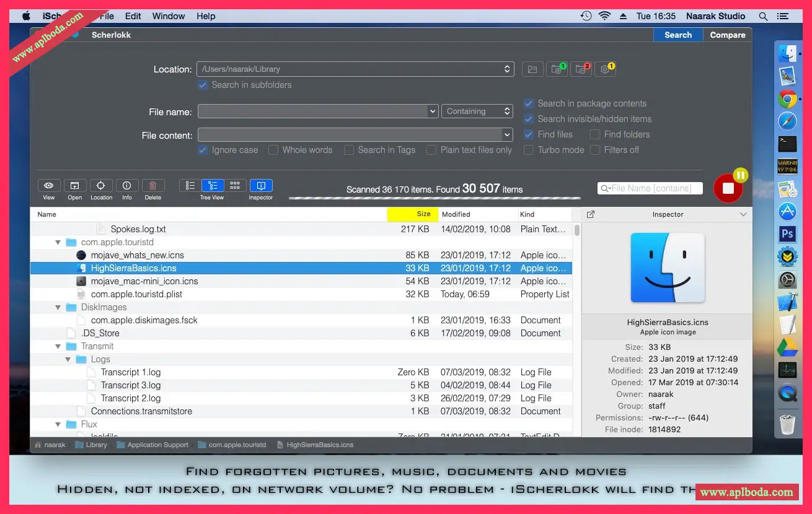Uncheck the Ignore case option
This screenshot has width=812, height=514.
click(x=203, y=150)
